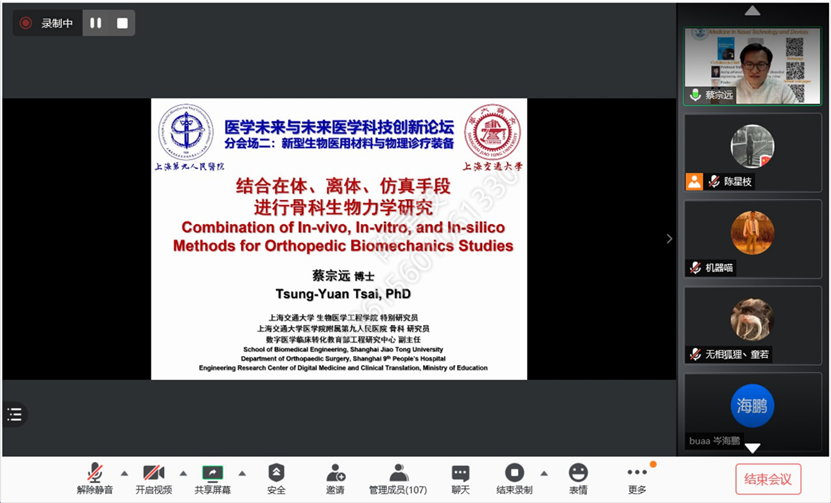Click the list icon at the lower-left edge
This screenshot has width=831, height=503.
pyautogui.click(x=13, y=413)
